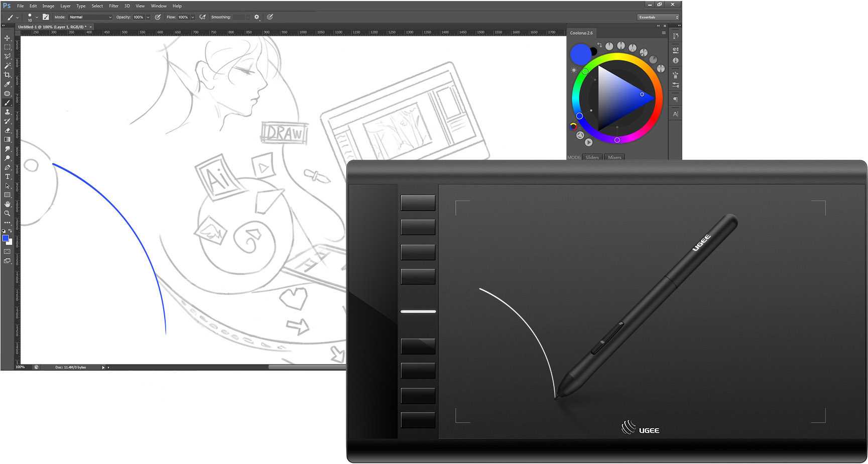Open the Essentials workspace dropdown

(659, 17)
